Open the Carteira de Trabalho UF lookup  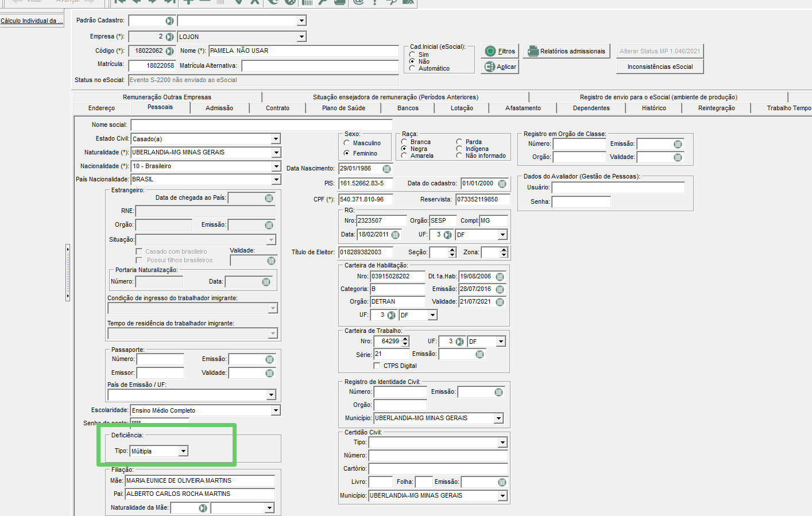click(459, 342)
